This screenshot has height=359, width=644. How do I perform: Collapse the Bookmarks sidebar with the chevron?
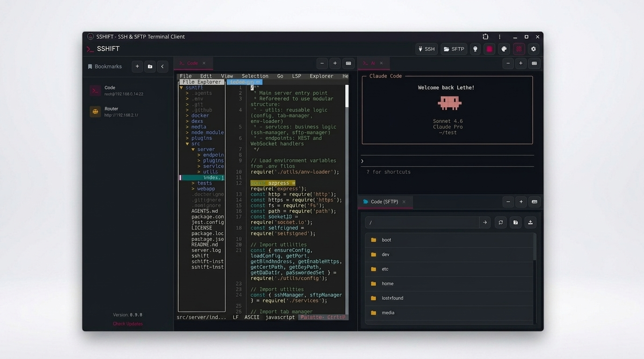[x=162, y=66]
